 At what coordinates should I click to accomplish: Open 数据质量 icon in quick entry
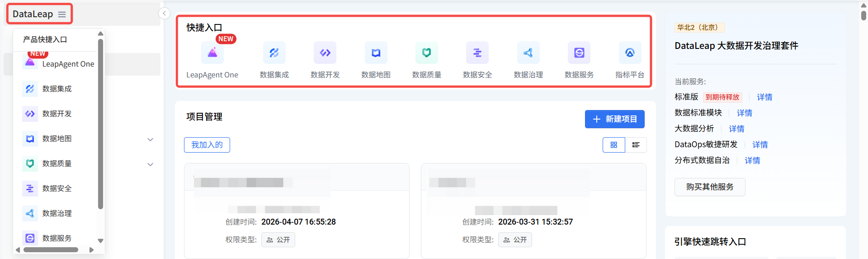426,53
